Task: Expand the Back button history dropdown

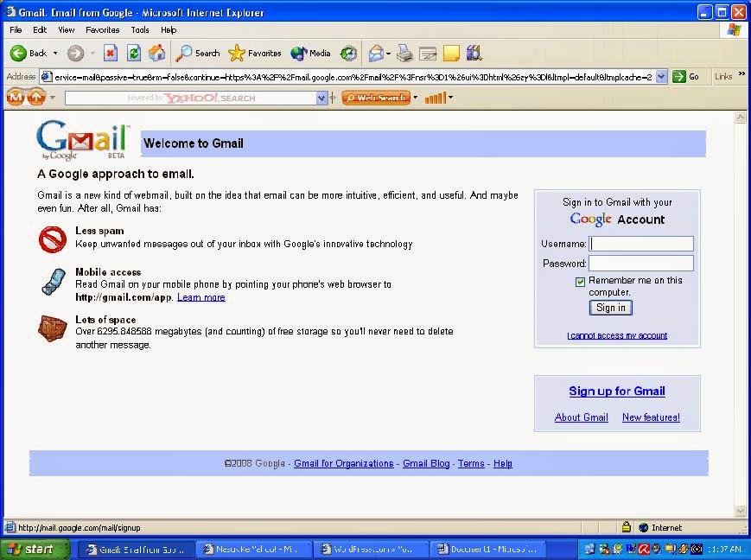Action: pos(55,54)
